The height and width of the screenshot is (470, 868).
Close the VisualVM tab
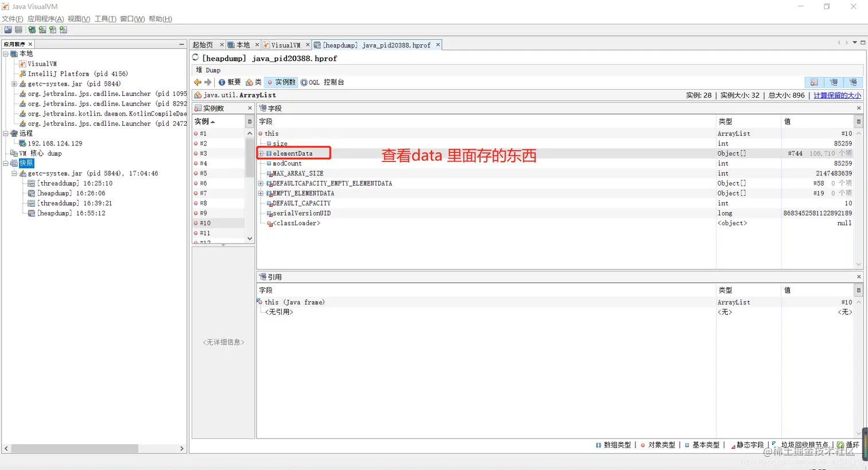[x=308, y=45]
